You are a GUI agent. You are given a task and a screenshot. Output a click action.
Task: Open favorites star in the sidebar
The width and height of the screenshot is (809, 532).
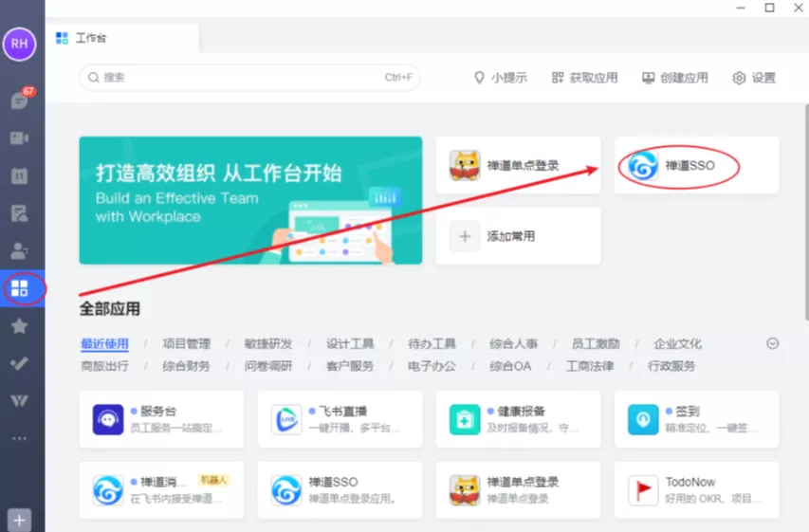(x=20, y=326)
